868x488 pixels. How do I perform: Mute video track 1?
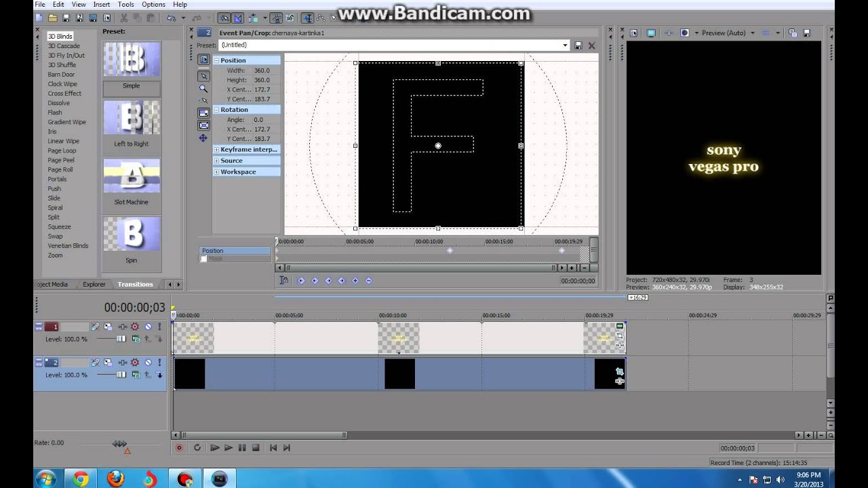(x=148, y=327)
